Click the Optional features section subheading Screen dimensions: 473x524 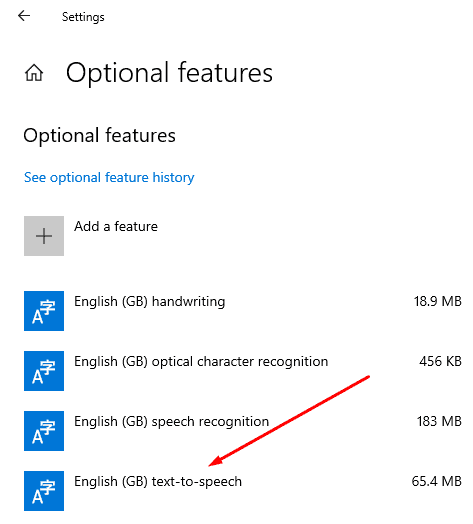99,135
